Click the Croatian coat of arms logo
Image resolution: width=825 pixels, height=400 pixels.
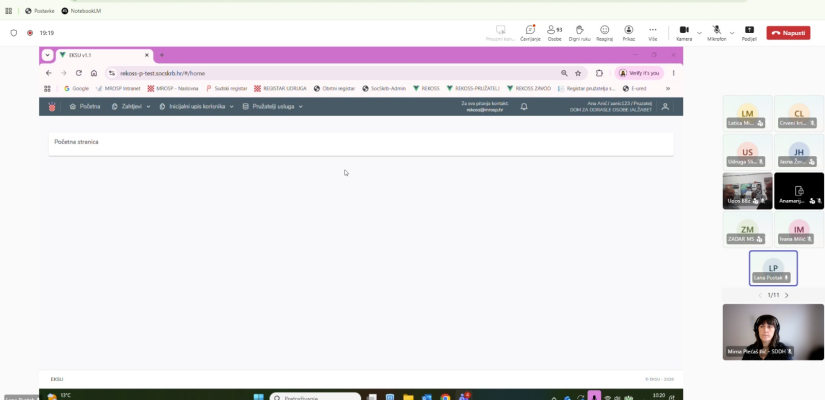(52, 107)
